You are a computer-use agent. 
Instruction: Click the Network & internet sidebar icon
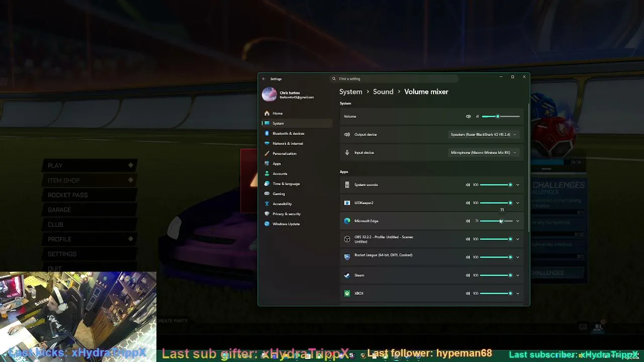click(x=267, y=144)
